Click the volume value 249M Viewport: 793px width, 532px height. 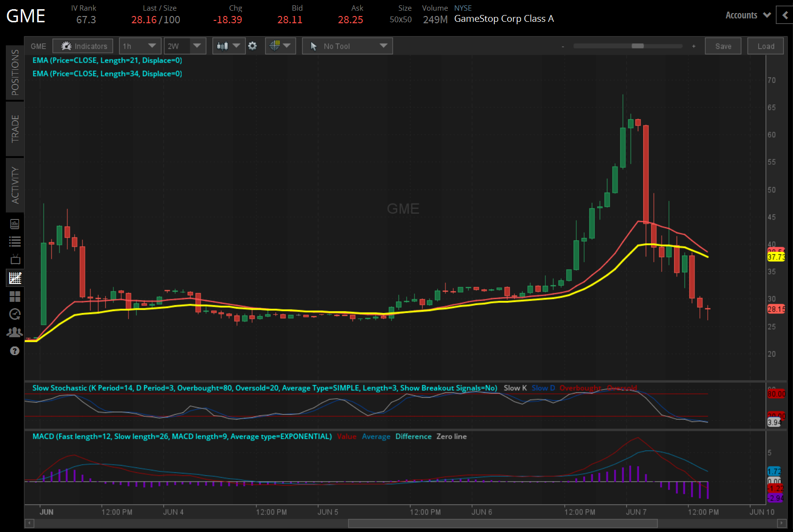435,20
